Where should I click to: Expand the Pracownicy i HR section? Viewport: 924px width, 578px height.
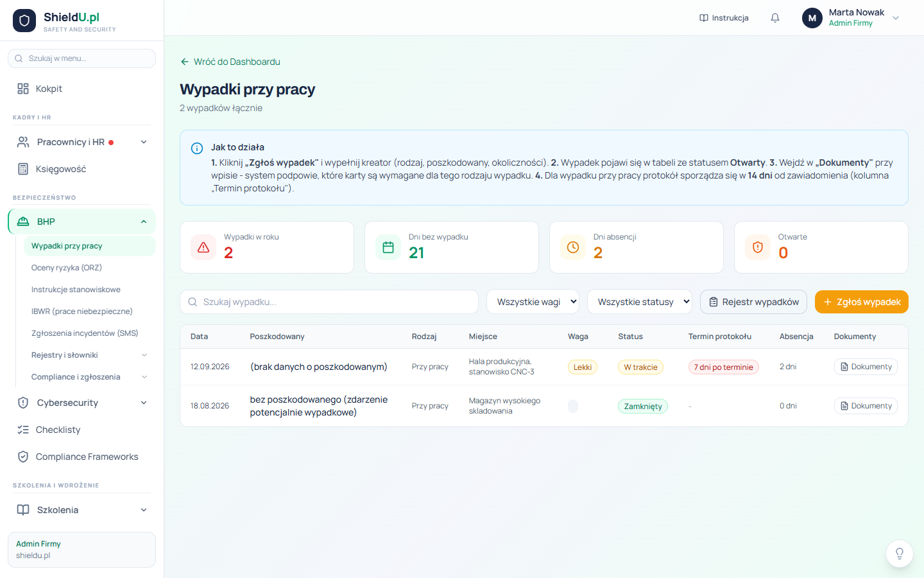pos(144,142)
